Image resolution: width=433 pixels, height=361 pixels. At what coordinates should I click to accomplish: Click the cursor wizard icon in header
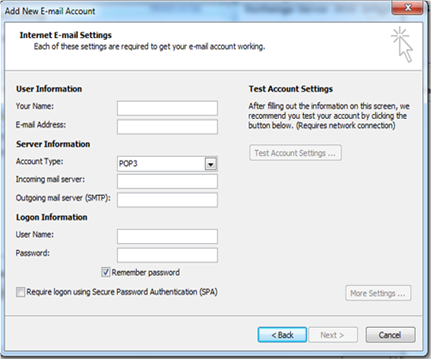pos(402,45)
